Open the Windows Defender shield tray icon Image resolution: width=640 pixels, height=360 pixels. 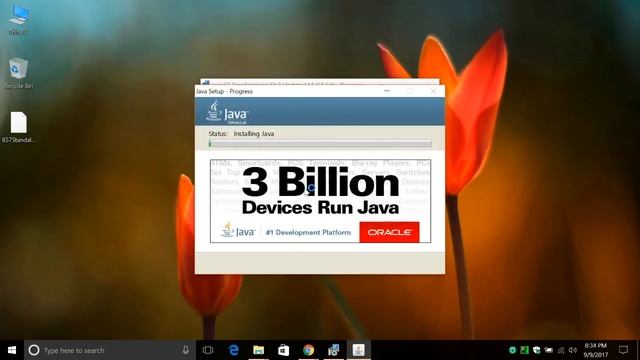coord(536,350)
